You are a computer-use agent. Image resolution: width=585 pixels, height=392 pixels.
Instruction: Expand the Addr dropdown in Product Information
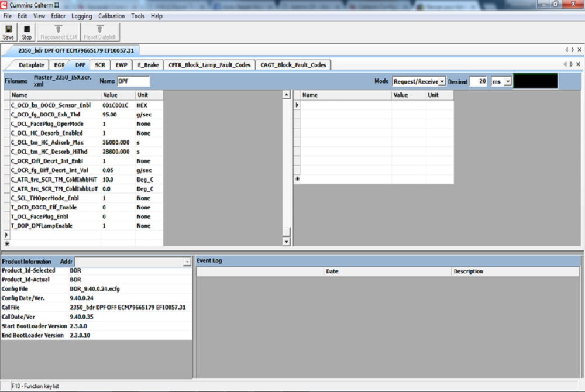(x=187, y=262)
